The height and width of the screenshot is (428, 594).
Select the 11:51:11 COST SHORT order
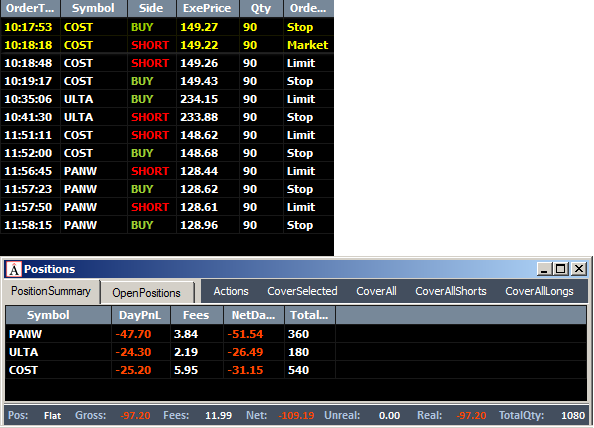coord(167,135)
